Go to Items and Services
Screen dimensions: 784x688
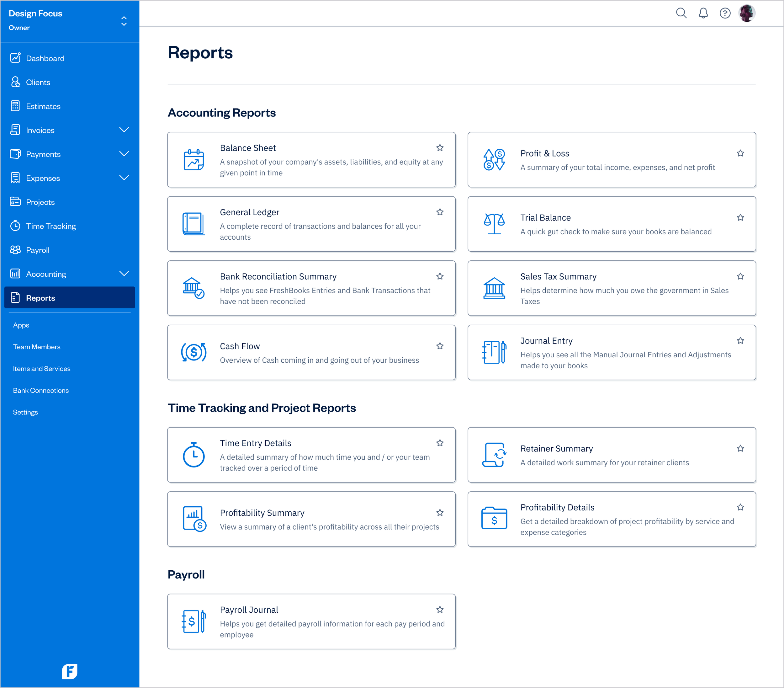tap(41, 368)
